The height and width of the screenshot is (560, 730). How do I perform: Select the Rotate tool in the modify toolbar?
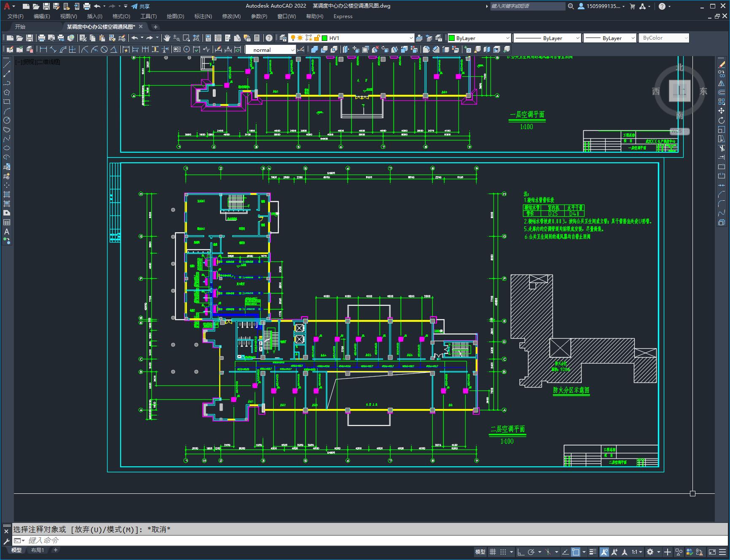tap(722, 120)
